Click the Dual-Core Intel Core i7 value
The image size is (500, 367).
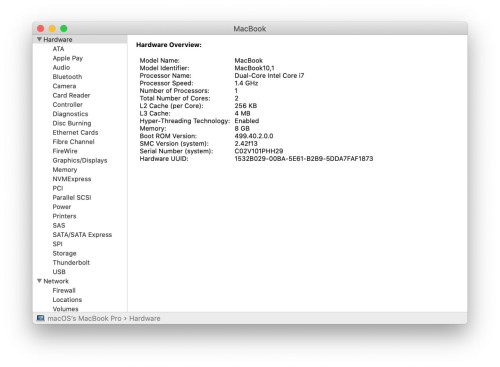[269, 76]
